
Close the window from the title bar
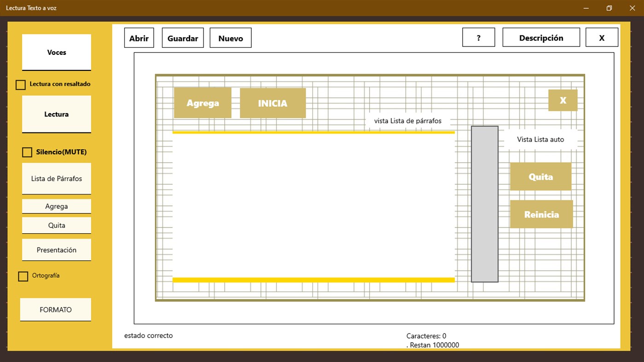[x=632, y=8]
